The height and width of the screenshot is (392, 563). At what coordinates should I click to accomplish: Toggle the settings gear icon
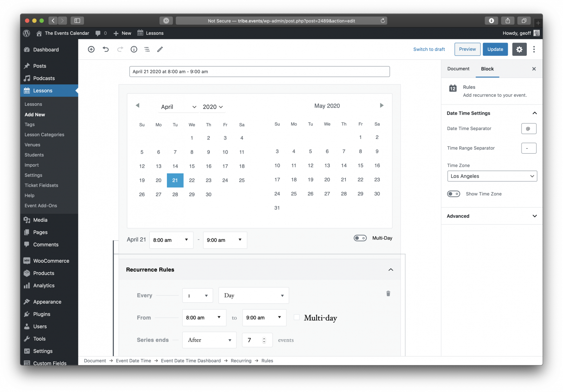click(x=519, y=49)
